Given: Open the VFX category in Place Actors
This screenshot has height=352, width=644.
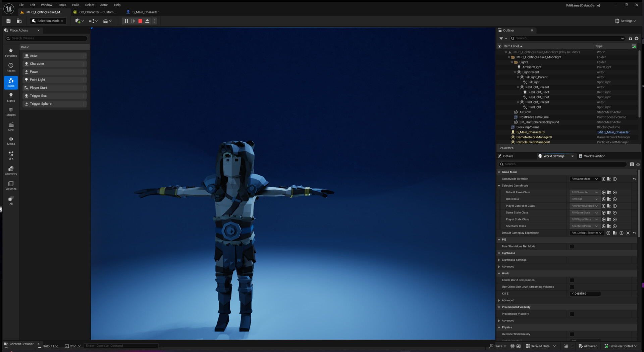Looking at the screenshot, I should pos(11,155).
